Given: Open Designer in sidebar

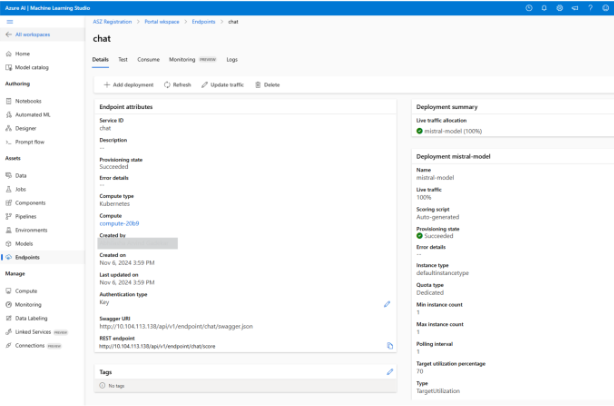Looking at the screenshot, I should (x=21, y=128).
